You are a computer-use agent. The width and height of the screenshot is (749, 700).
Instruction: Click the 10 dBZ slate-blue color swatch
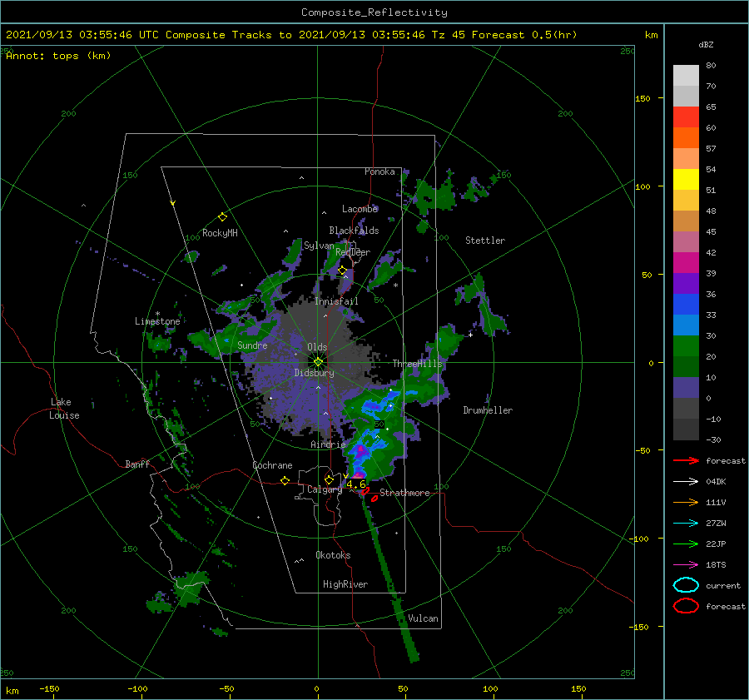pyautogui.click(x=686, y=387)
